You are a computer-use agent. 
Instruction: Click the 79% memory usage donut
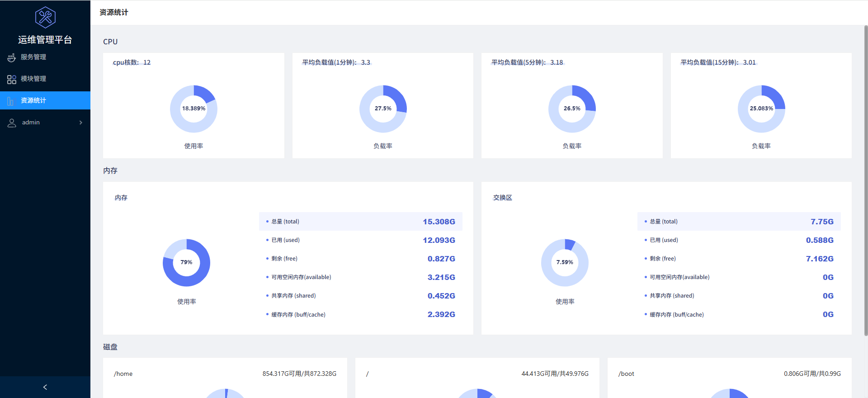(x=186, y=262)
